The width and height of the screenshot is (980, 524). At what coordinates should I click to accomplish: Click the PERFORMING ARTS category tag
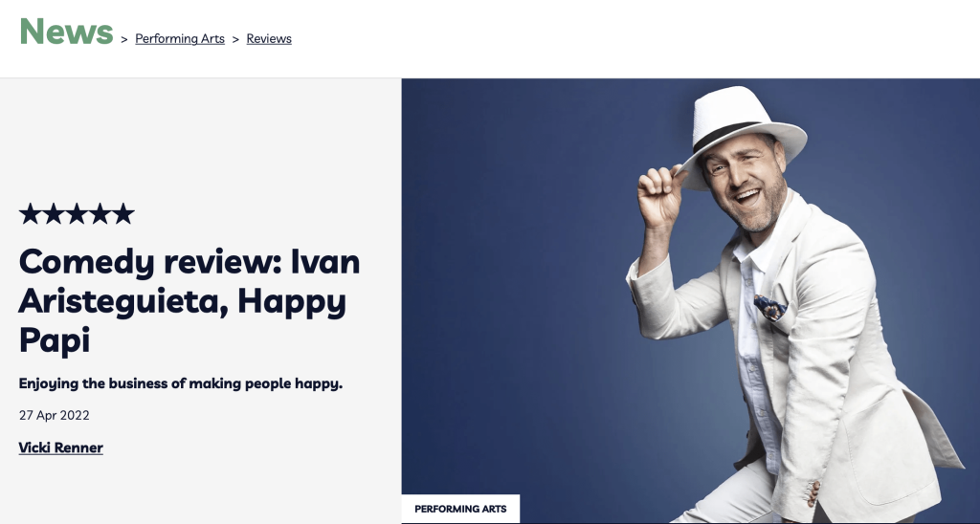460,509
